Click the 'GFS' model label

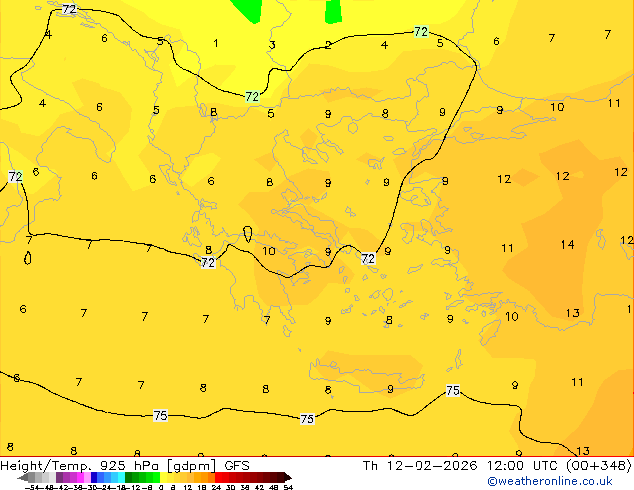[237, 466]
